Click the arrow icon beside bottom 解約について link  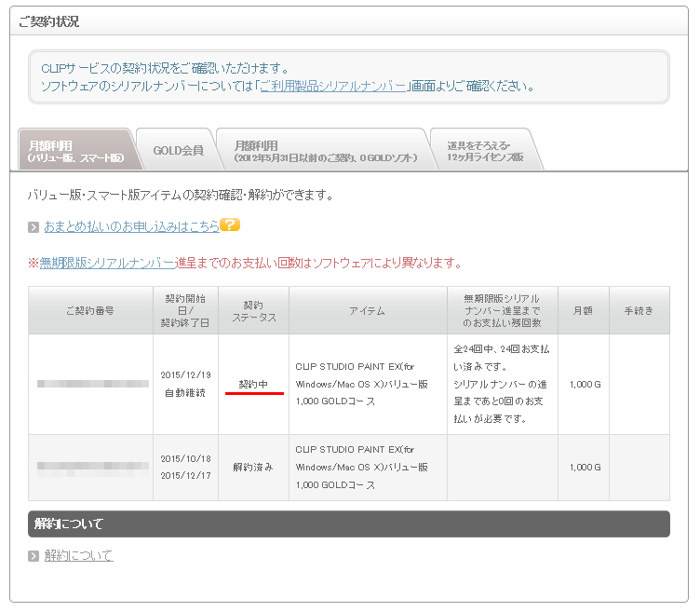pyautogui.click(x=34, y=556)
